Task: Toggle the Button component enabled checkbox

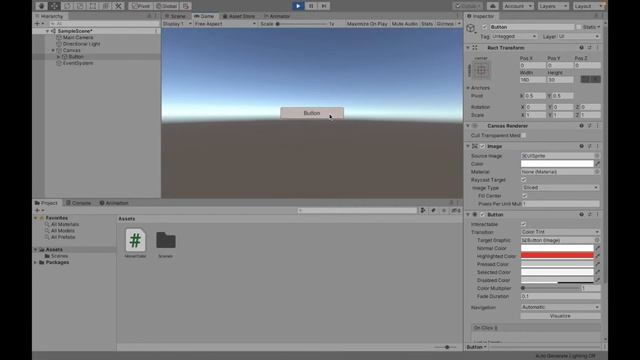Action: click(x=482, y=214)
